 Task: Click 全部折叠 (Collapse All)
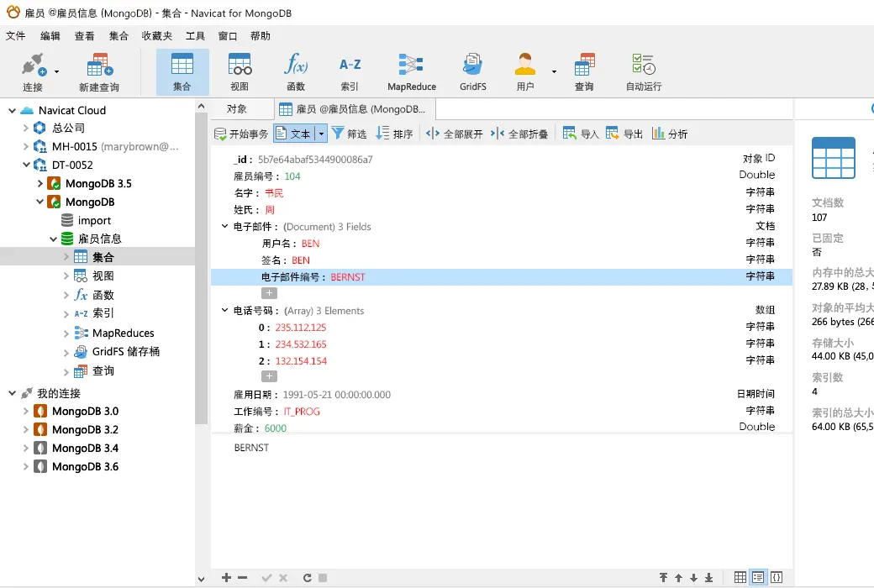(519, 134)
